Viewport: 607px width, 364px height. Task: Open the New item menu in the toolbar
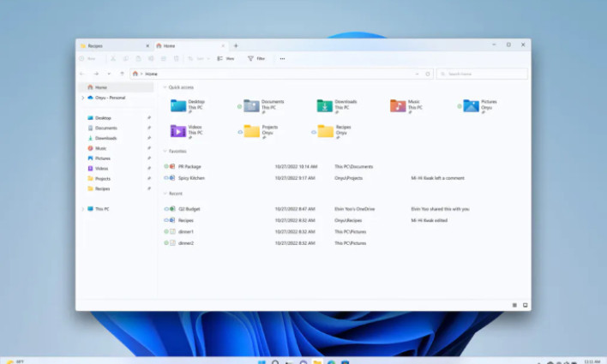tap(87, 58)
